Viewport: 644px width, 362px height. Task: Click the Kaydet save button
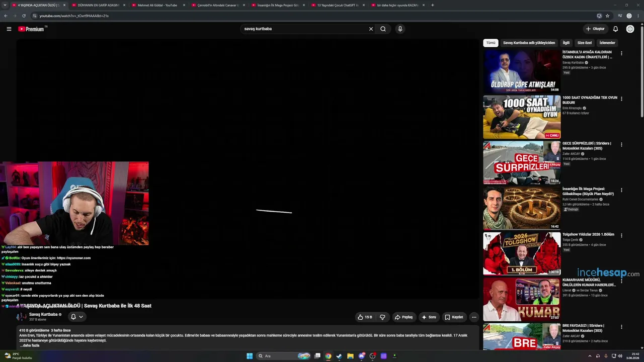tap(454, 317)
